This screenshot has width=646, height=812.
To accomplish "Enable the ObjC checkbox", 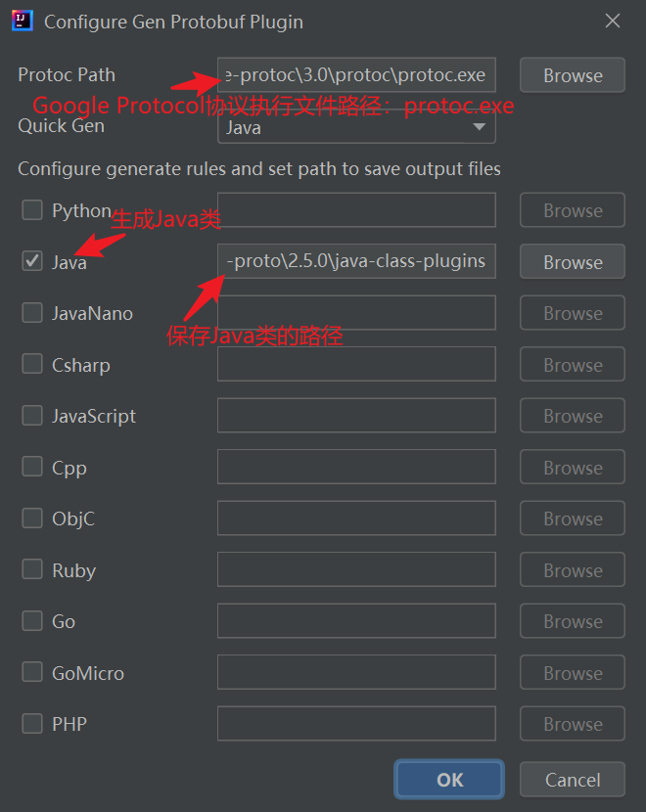I will (x=31, y=519).
